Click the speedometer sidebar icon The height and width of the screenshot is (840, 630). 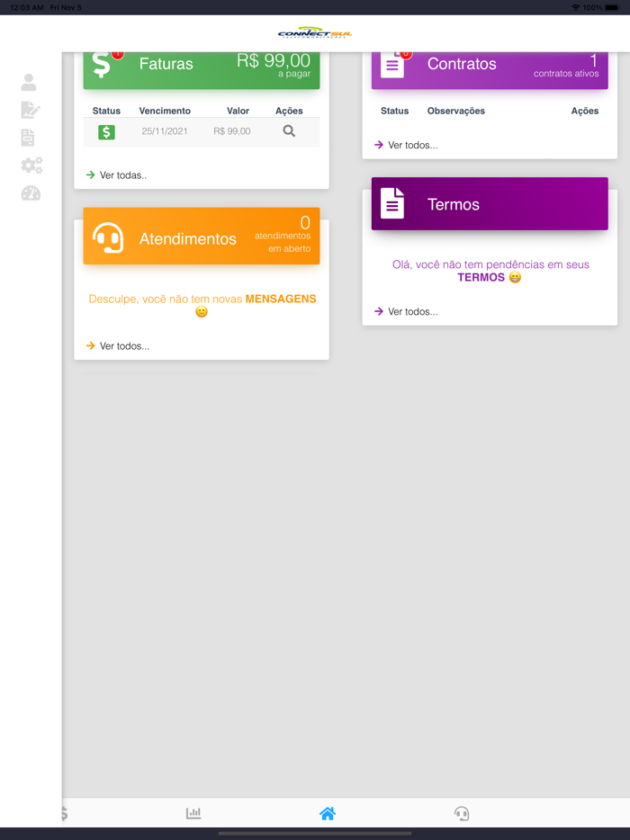coord(31,193)
